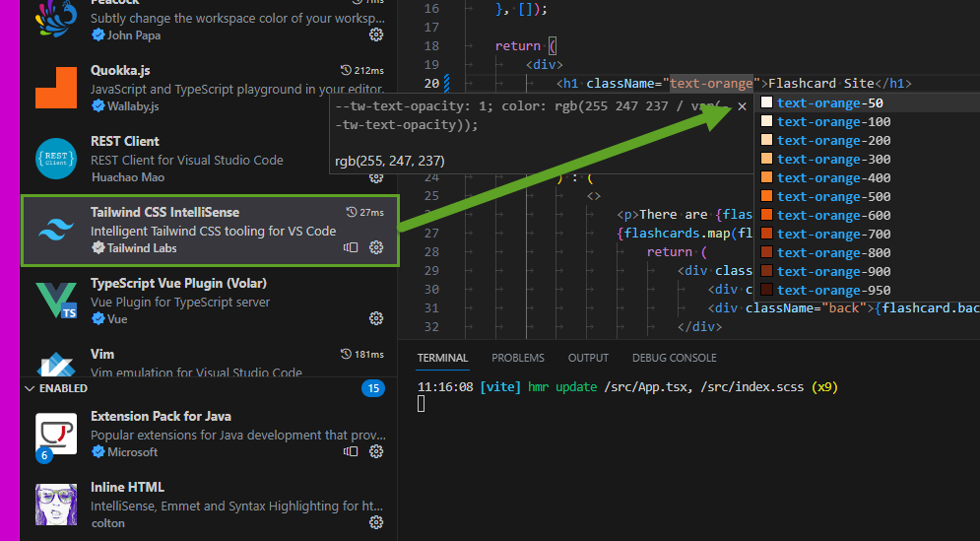Select text-orange-50 suggestion

tap(867, 102)
